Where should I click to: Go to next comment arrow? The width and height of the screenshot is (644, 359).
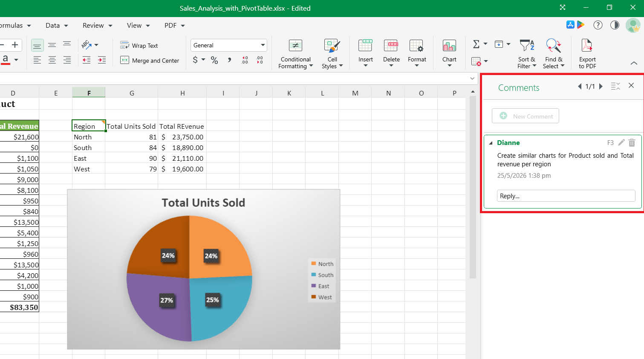tap(601, 86)
